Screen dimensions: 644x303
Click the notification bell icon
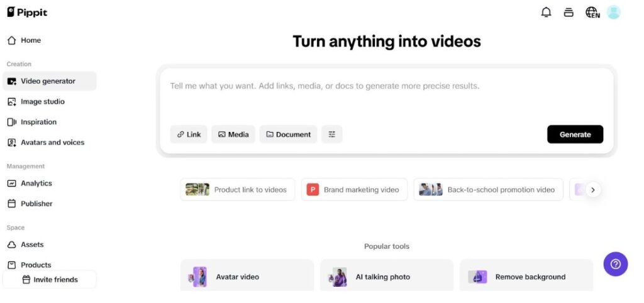pyautogui.click(x=546, y=13)
